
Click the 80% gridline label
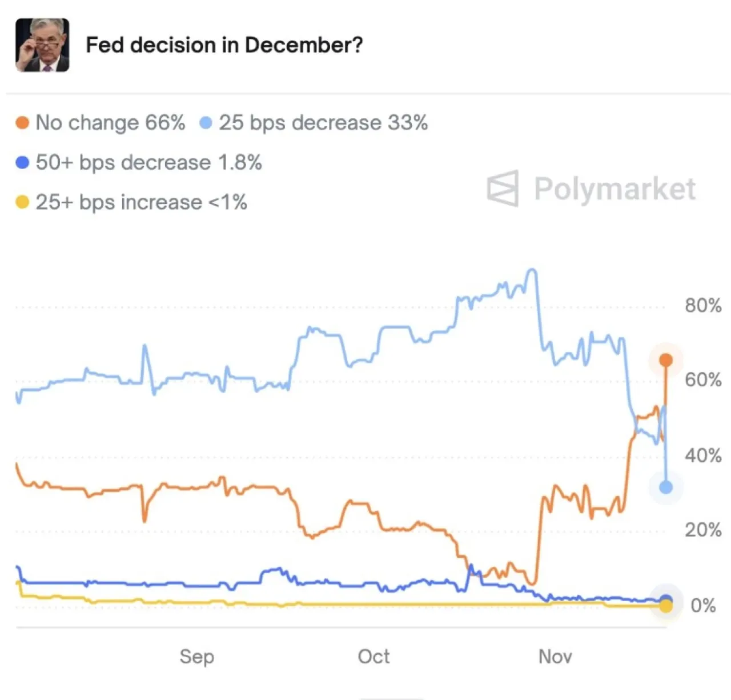click(x=704, y=306)
